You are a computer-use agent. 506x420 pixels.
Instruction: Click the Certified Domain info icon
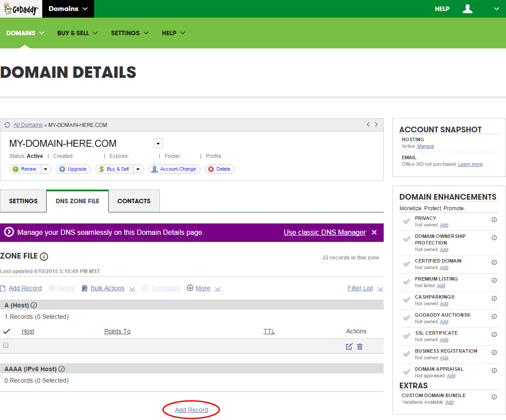tap(494, 262)
